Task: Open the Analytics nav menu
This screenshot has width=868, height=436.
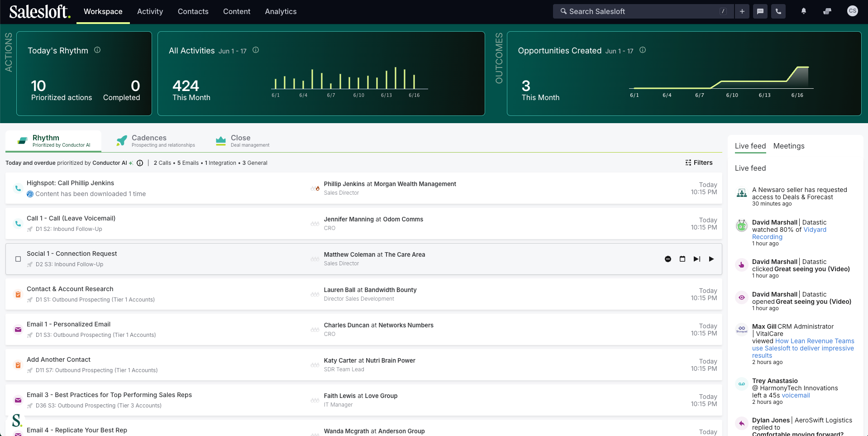Action: (281, 12)
